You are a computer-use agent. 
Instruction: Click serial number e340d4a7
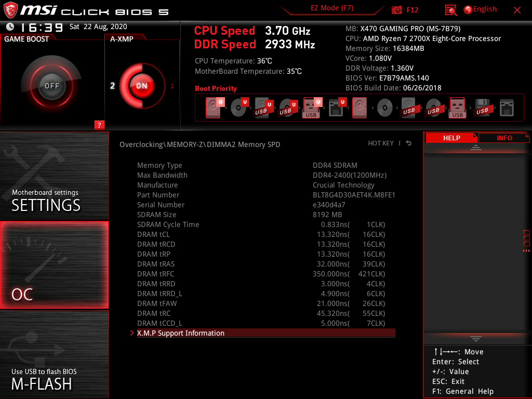click(329, 205)
